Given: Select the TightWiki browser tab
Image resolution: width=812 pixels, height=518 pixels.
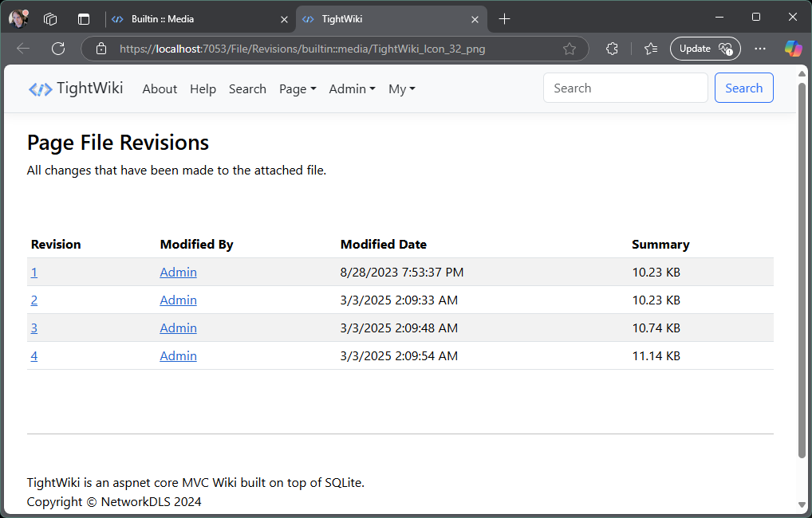Looking at the screenshot, I should coord(391,19).
